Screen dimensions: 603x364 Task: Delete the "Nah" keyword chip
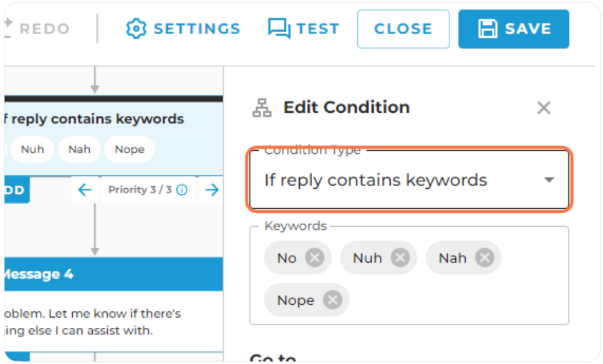[484, 258]
